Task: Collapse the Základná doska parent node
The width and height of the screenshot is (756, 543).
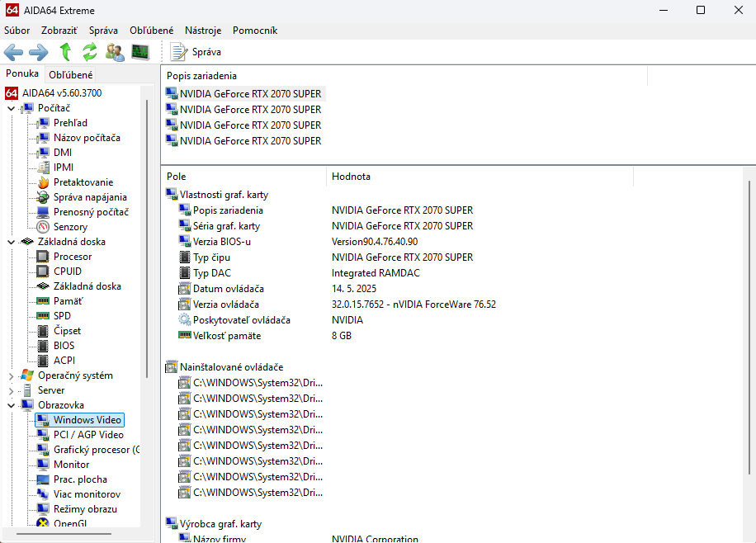Action: pos(11,242)
